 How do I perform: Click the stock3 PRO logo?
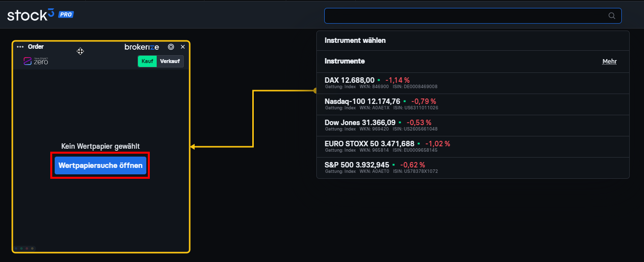(40, 15)
